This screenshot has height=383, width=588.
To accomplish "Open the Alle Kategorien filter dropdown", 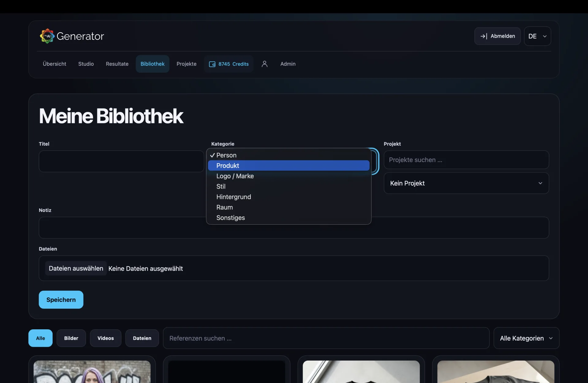I will click(526, 338).
